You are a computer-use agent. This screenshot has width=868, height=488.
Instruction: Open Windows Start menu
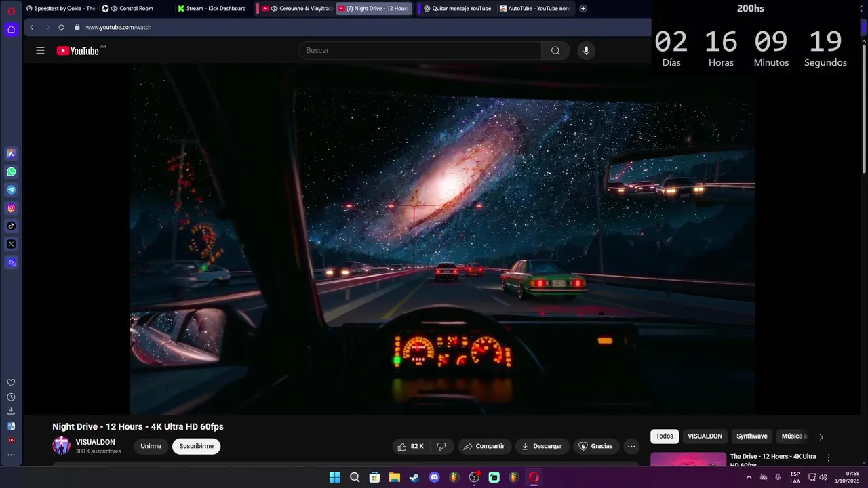pyautogui.click(x=334, y=477)
